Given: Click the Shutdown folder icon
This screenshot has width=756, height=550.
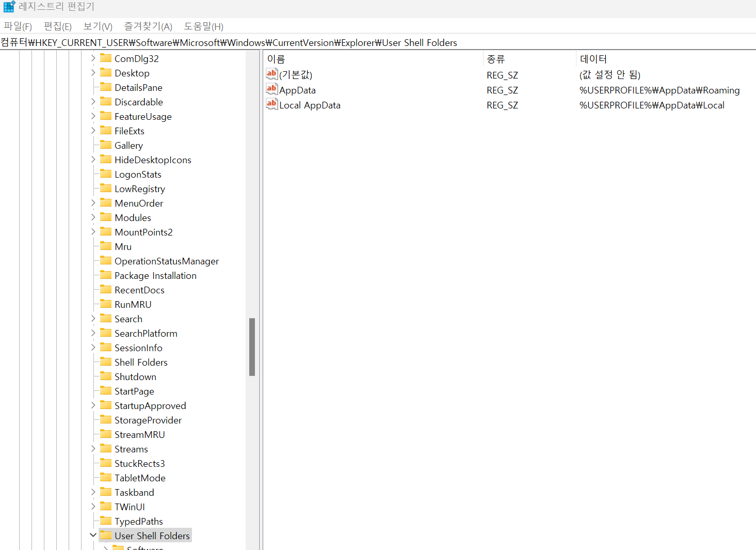Looking at the screenshot, I should click(x=106, y=376).
